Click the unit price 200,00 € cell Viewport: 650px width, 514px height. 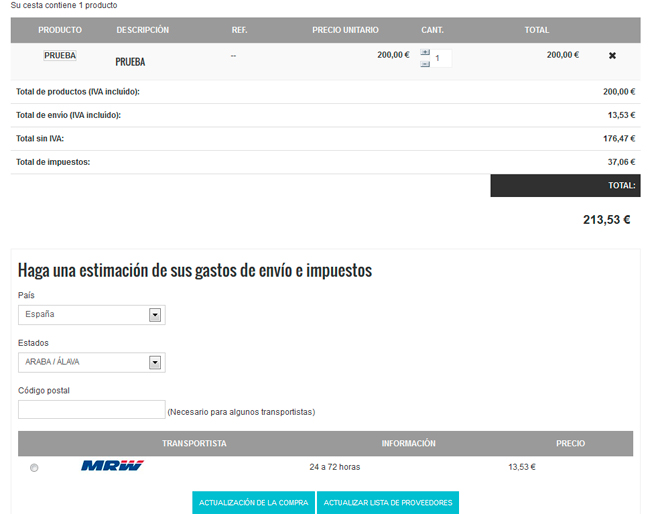click(x=393, y=55)
